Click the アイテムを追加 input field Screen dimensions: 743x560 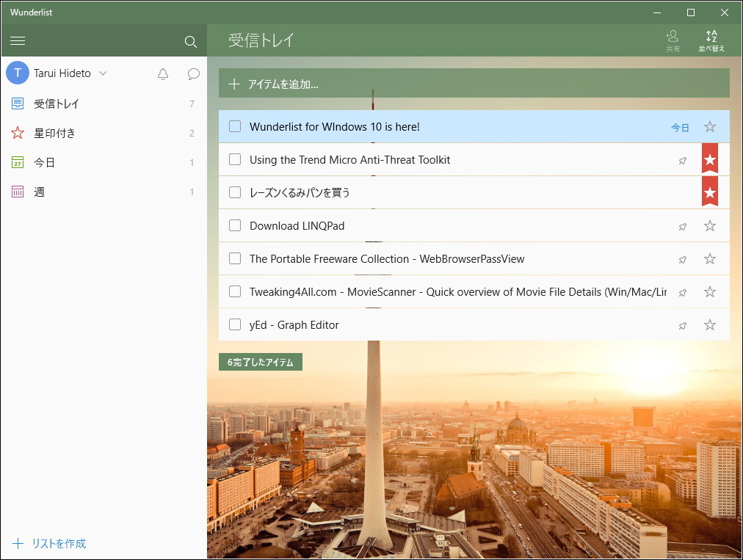(x=474, y=84)
